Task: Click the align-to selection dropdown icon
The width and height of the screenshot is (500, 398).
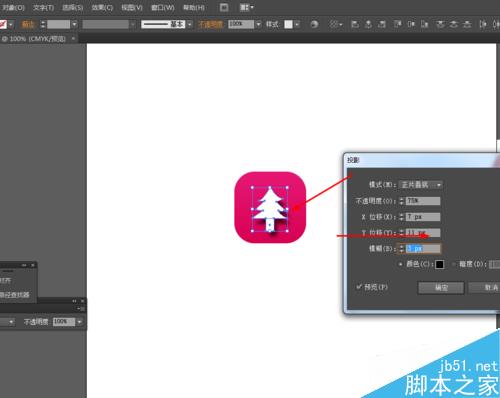Action: (335, 24)
